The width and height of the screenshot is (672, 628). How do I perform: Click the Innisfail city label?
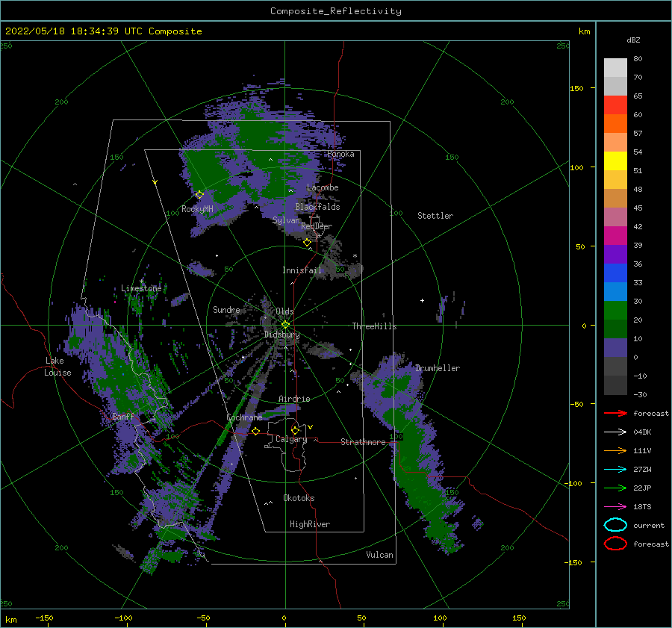(x=302, y=270)
